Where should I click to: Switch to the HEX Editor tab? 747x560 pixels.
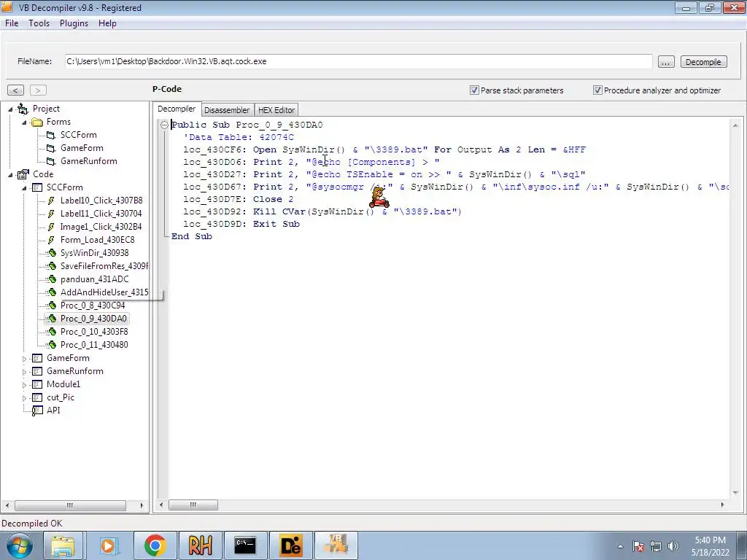point(276,110)
